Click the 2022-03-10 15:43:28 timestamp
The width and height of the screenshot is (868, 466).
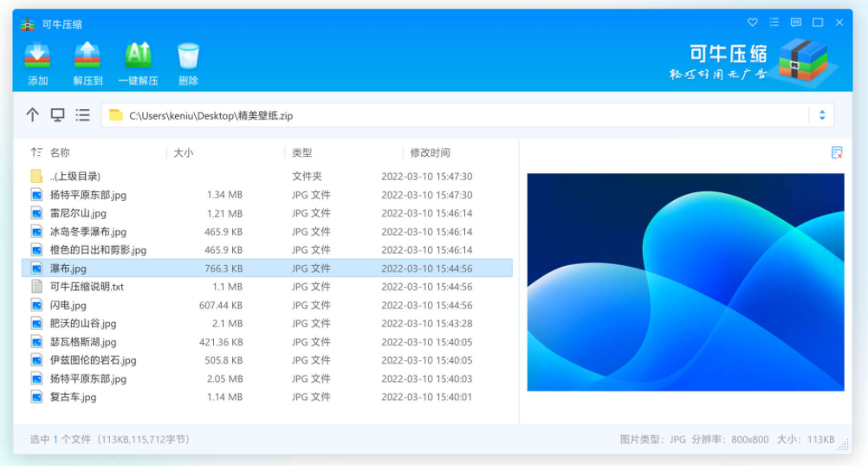pos(427,323)
